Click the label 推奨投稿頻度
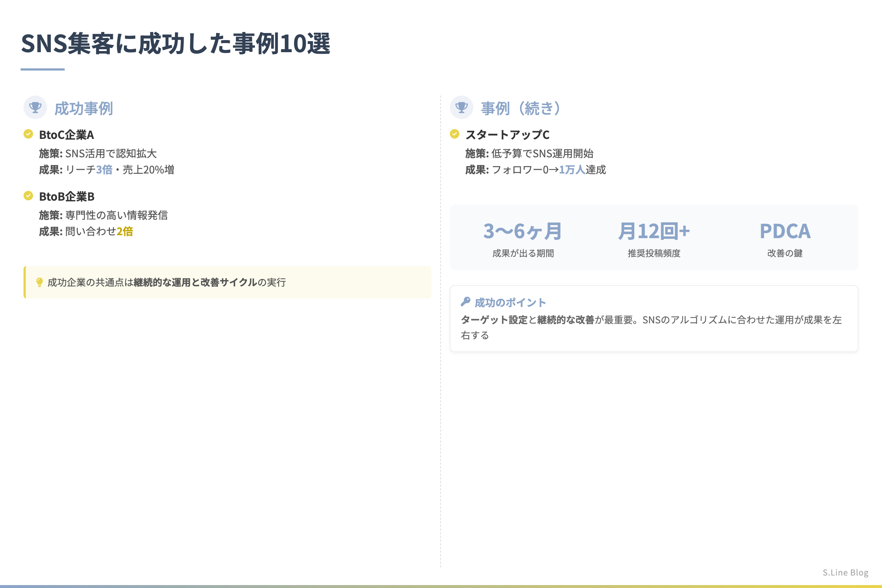882x588 pixels. (x=654, y=253)
